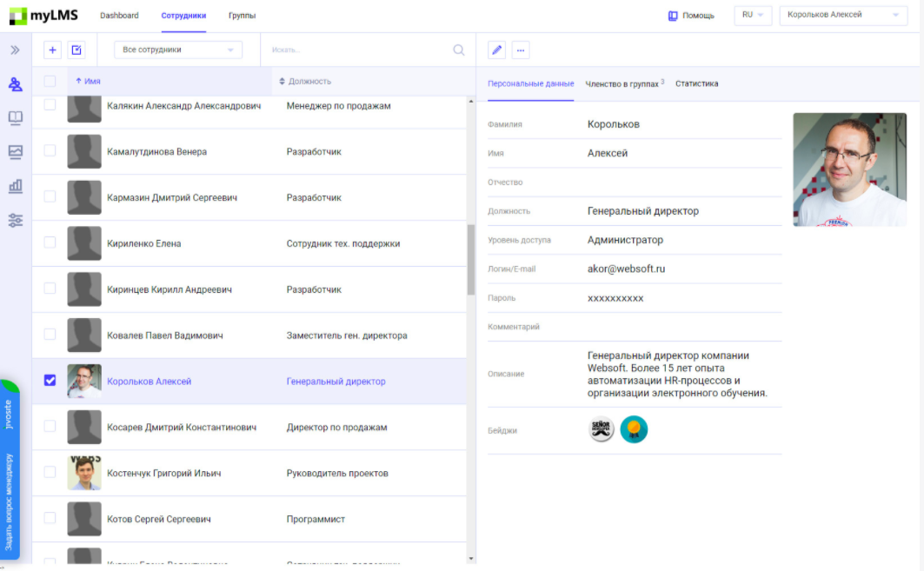
Task: Open the book courses icon in sidebar
Action: pyautogui.click(x=15, y=117)
